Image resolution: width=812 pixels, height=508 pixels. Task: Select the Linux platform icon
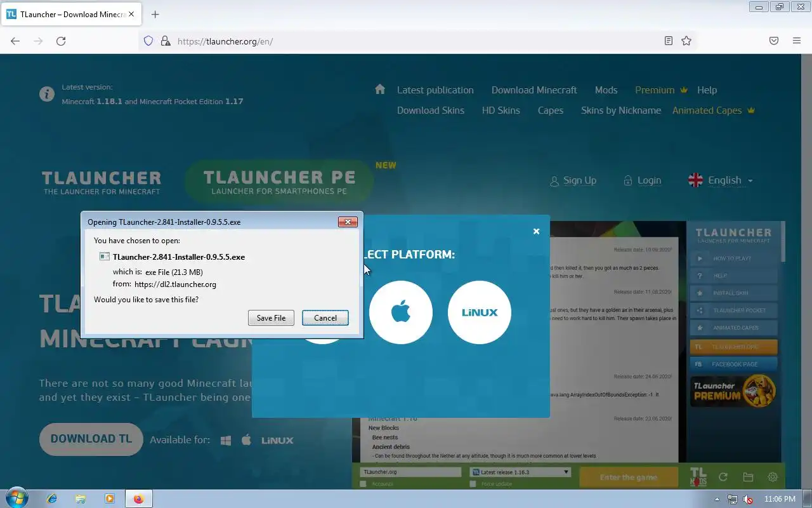[480, 312]
